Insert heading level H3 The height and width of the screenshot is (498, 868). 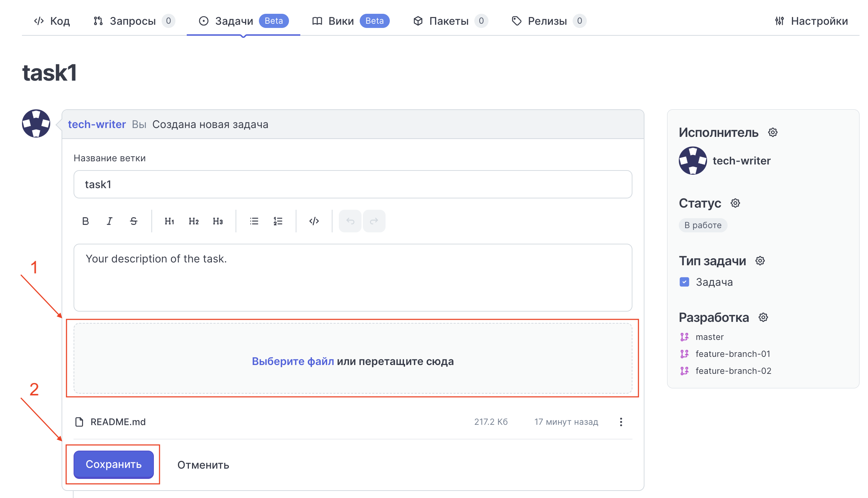[x=218, y=221]
